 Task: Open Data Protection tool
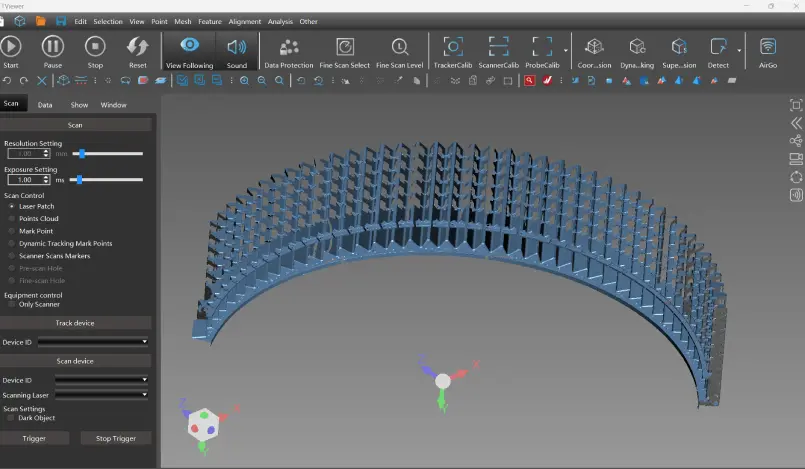pos(289,46)
